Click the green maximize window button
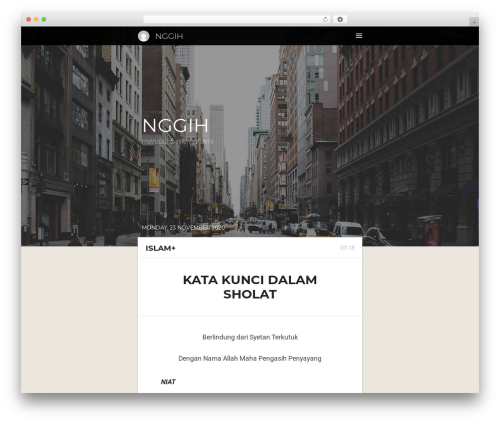The height and width of the screenshot is (423, 500). tap(44, 19)
